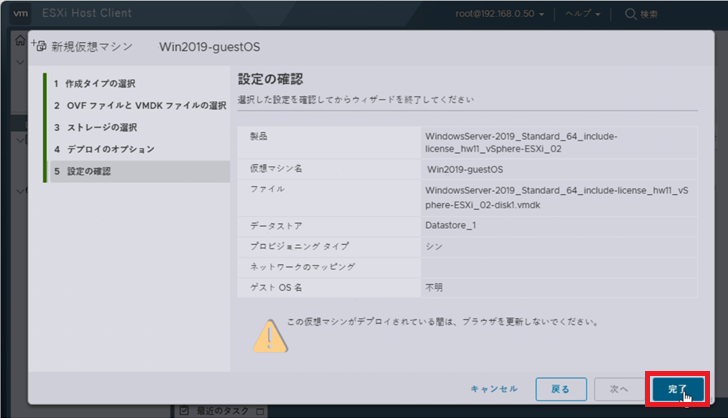
Task: Click the WindowsServer-2019 product name value
Action: [x=521, y=143]
